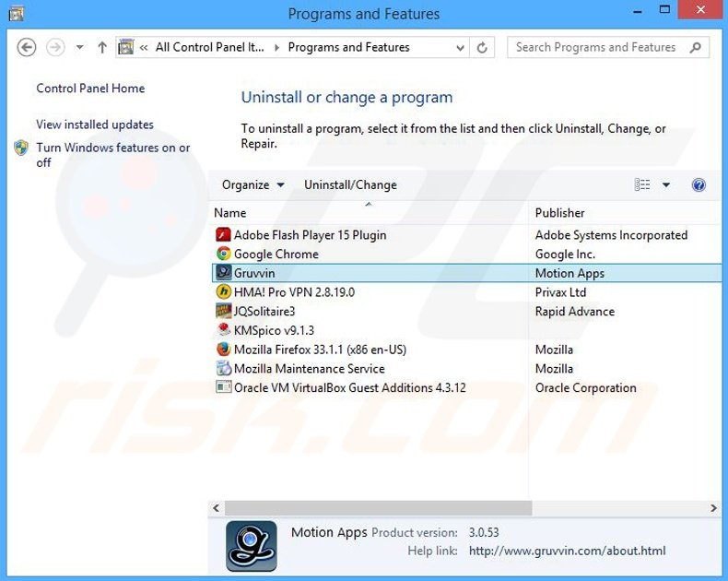Click the large Gruvvin details pane icon
The height and width of the screenshot is (581, 728).
(x=252, y=546)
